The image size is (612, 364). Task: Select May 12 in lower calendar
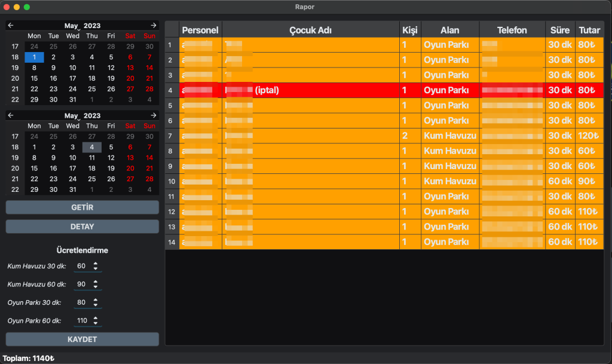[111, 158]
